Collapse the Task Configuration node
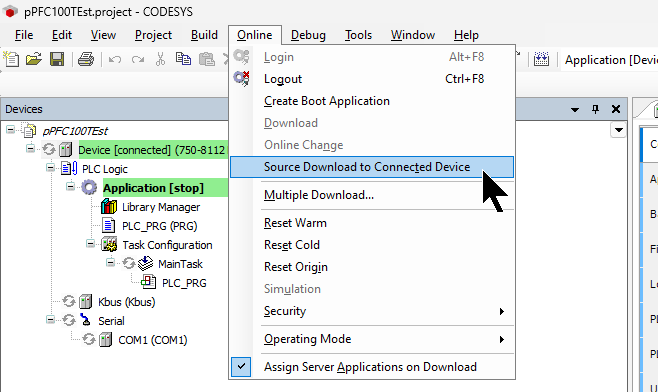Image resolution: width=658 pixels, height=392 pixels. (x=90, y=243)
